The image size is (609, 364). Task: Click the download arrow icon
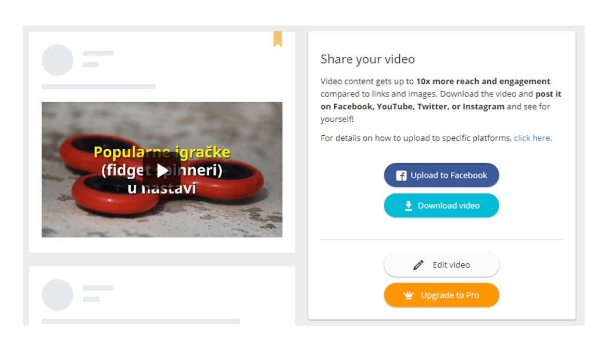[x=408, y=206]
